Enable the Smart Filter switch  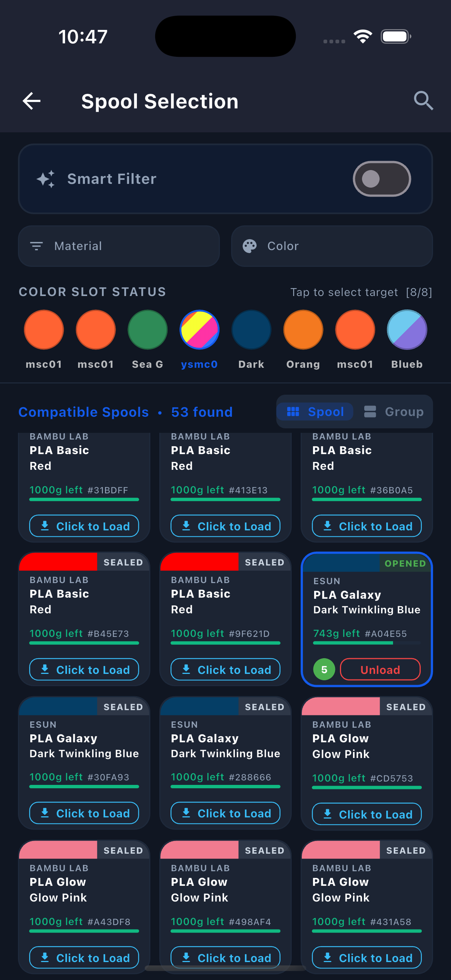(x=381, y=179)
